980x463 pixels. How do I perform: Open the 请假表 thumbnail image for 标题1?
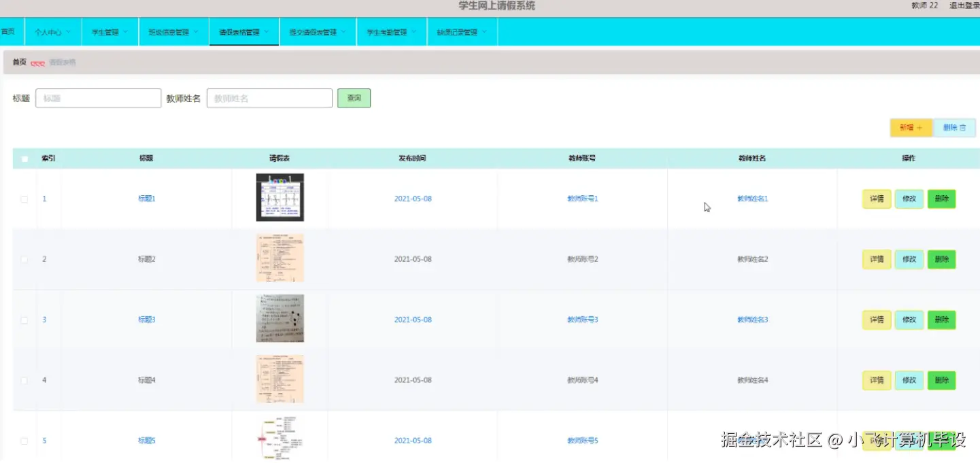point(280,197)
